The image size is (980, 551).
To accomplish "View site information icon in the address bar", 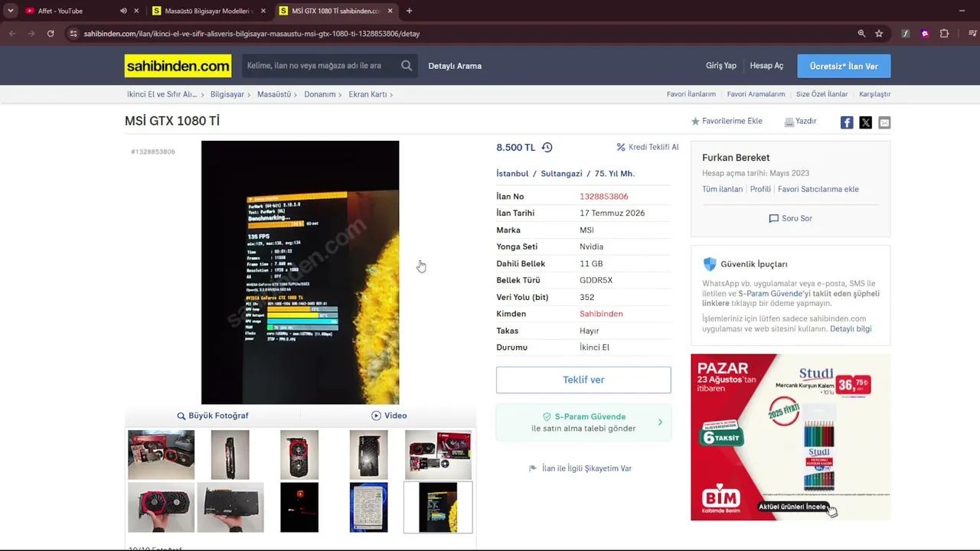I will pos(73,34).
